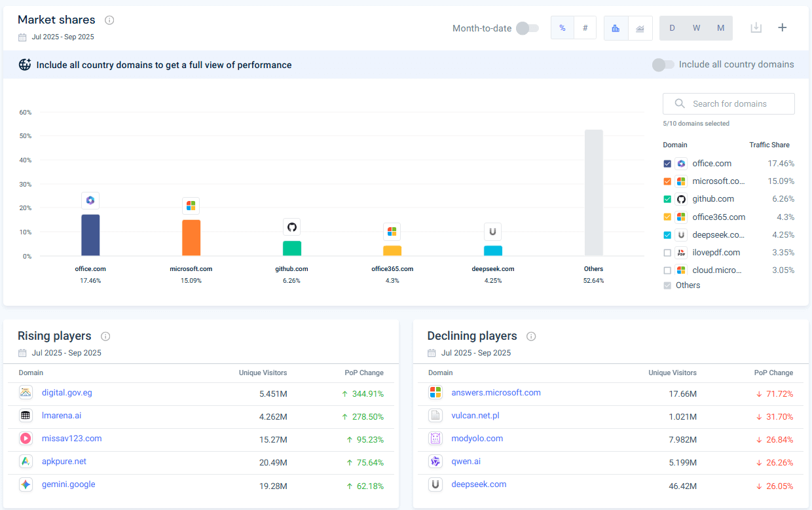Click info icon next to Market shares
The height and width of the screenshot is (510, 812).
tap(109, 20)
